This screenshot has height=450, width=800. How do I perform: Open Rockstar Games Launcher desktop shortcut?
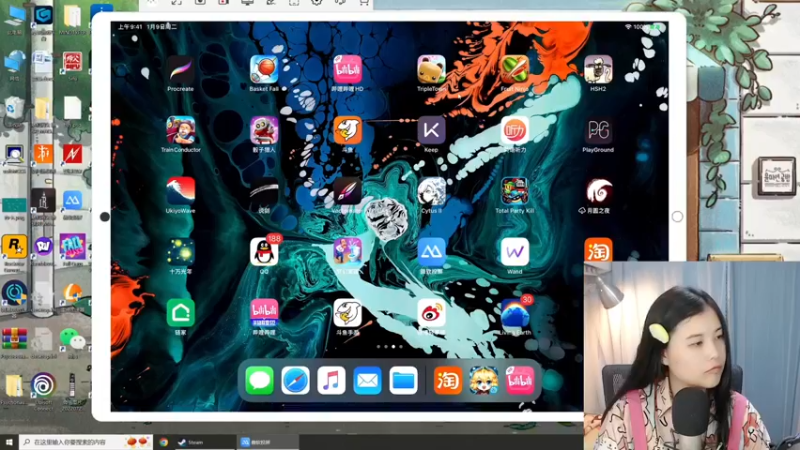[x=14, y=247]
